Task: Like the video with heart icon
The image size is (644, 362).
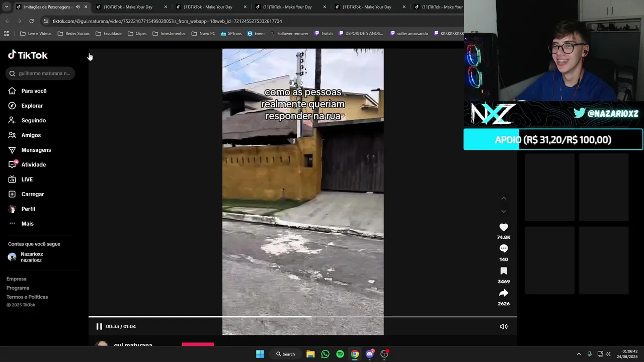Action: point(504,227)
